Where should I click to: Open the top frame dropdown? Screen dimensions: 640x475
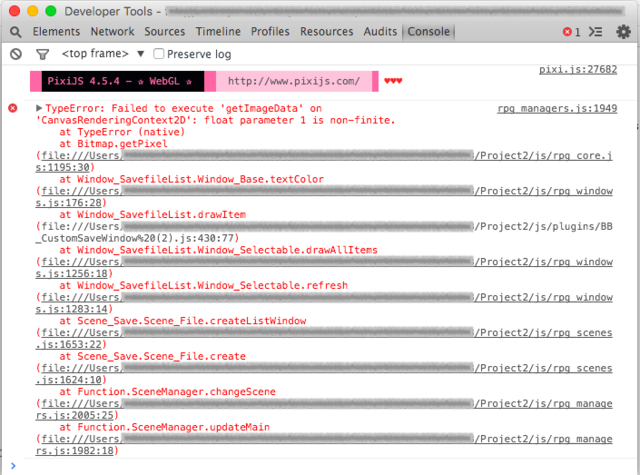point(103,53)
